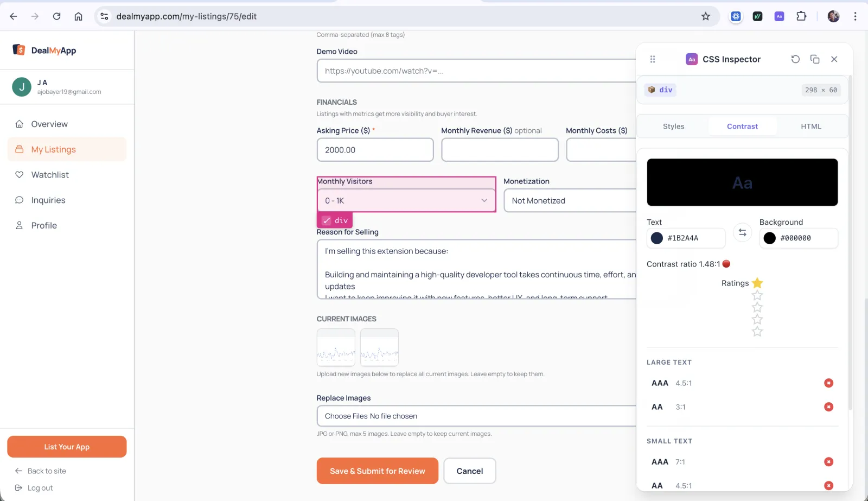This screenshot has width=868, height=501.
Task: Toggle the pink div element checkbox label
Action: [x=335, y=220]
